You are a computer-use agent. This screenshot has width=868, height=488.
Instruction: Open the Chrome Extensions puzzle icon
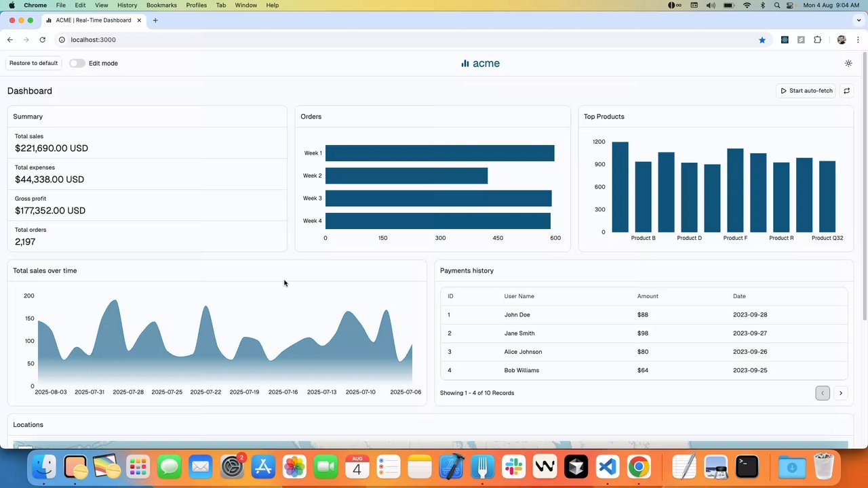coord(817,40)
